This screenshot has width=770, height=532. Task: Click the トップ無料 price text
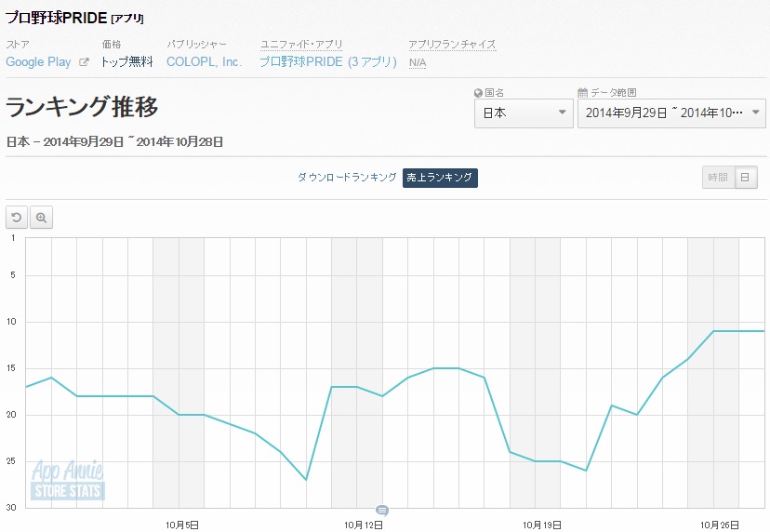pos(127,62)
